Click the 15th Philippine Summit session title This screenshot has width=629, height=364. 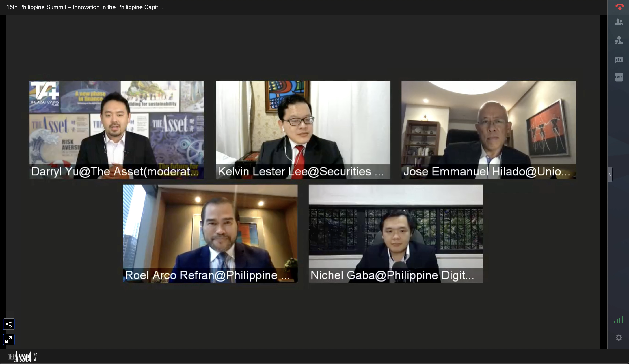[x=85, y=7]
